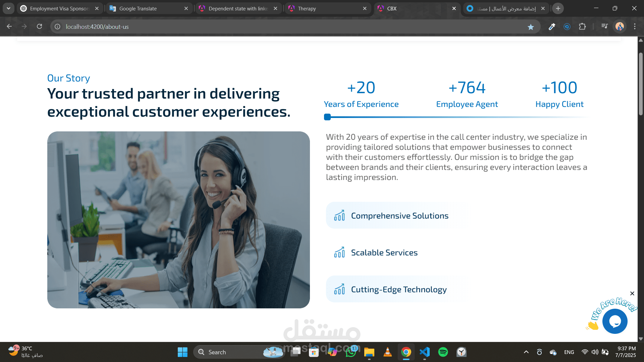
Task: Close the Employment Visa Sponsor tab
Action: coord(97,9)
